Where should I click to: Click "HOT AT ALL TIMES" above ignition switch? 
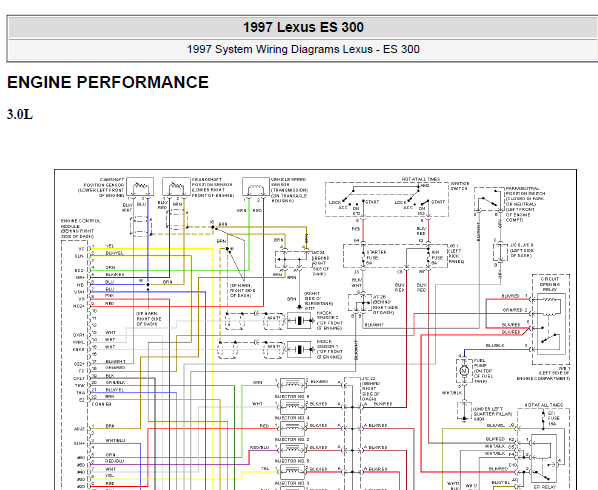click(421, 179)
